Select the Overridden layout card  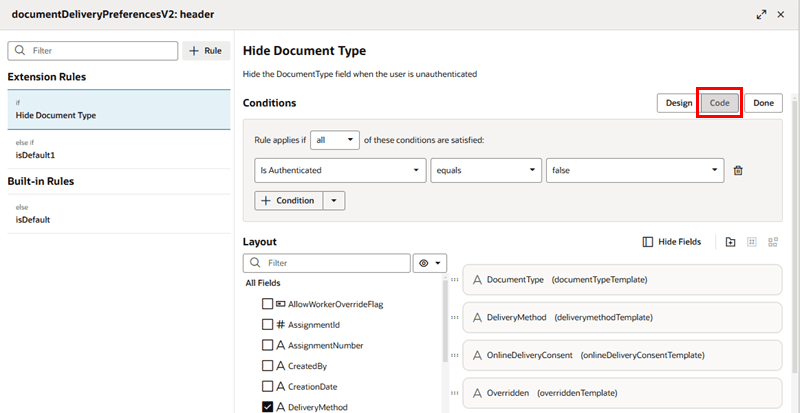tap(622, 393)
